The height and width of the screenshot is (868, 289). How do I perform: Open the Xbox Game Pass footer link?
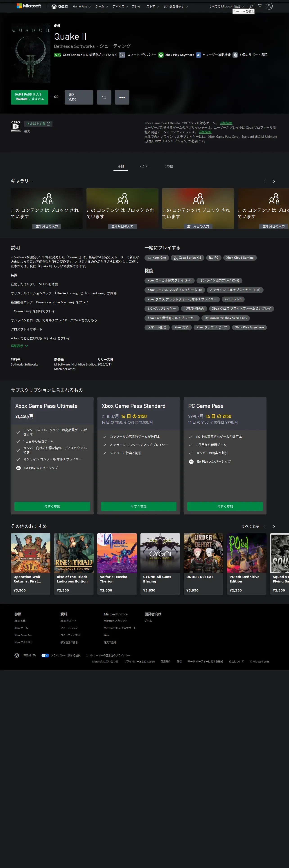23,635
